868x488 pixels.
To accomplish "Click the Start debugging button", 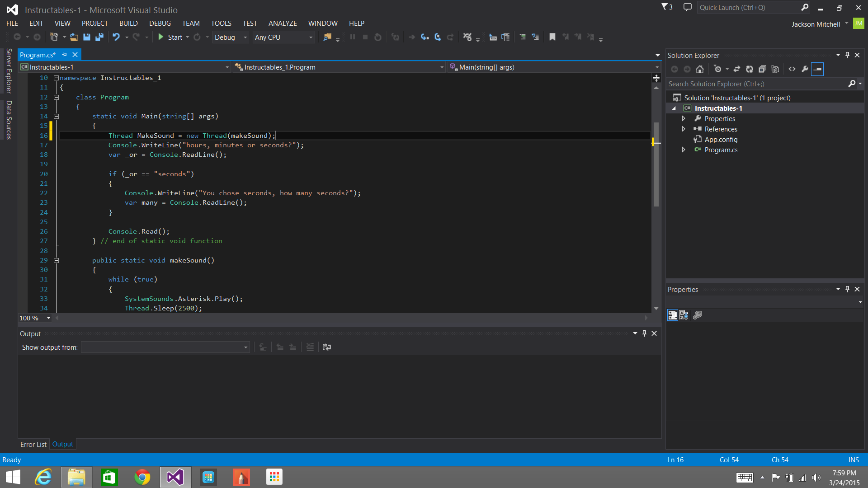I will (170, 37).
